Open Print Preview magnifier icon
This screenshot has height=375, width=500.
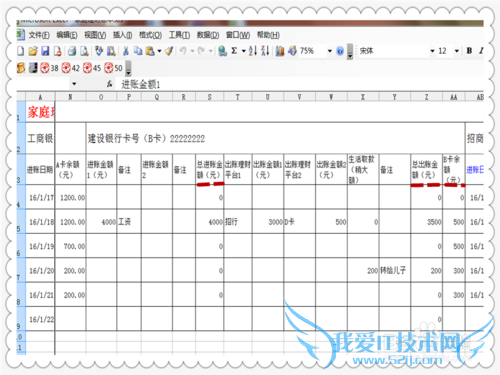84,51
